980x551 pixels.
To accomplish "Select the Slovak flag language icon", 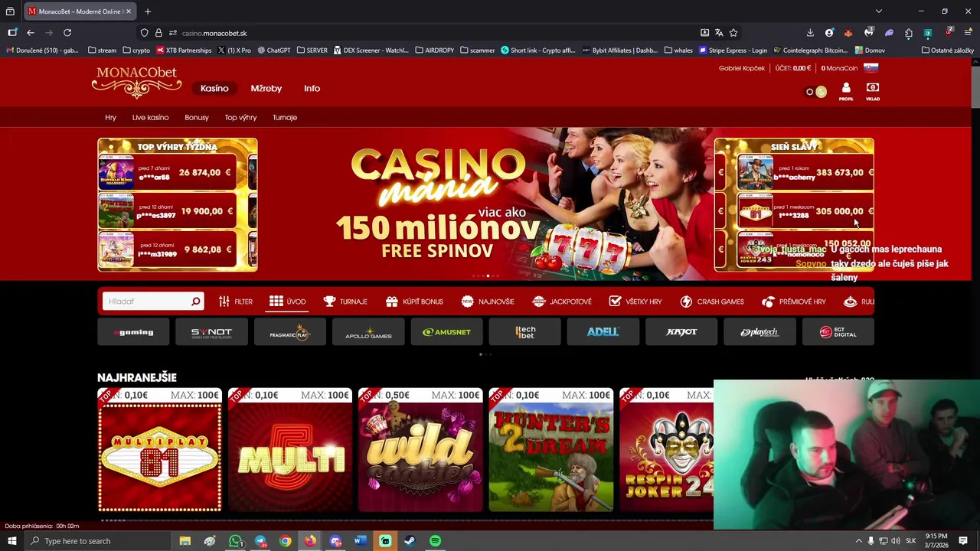I will (871, 67).
